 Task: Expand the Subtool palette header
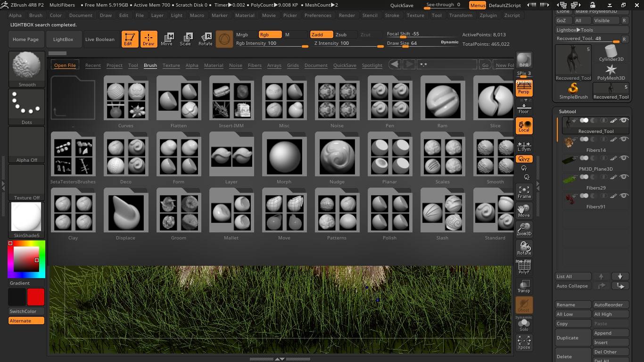coord(568,111)
